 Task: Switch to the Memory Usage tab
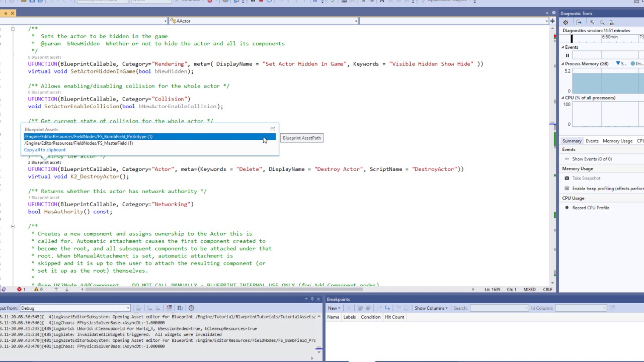(617, 141)
